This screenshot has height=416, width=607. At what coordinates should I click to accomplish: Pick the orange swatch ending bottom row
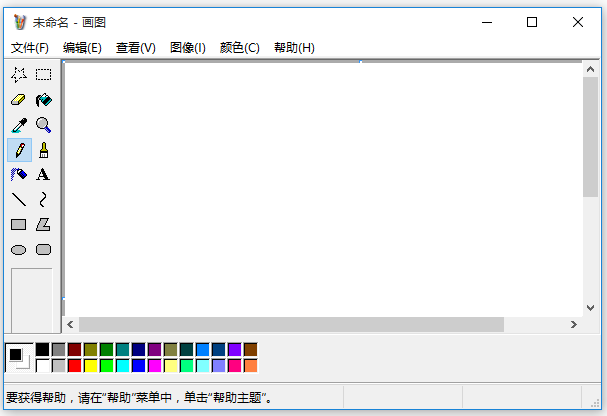pos(250,366)
